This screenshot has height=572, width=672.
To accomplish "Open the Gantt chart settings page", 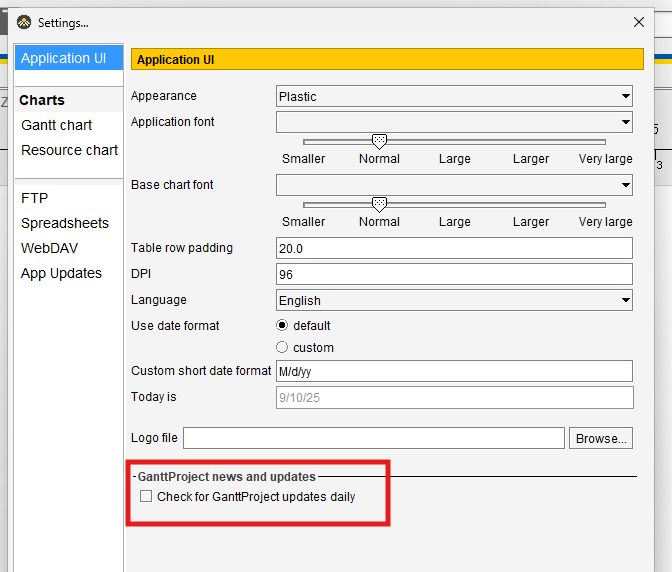I will (57, 125).
